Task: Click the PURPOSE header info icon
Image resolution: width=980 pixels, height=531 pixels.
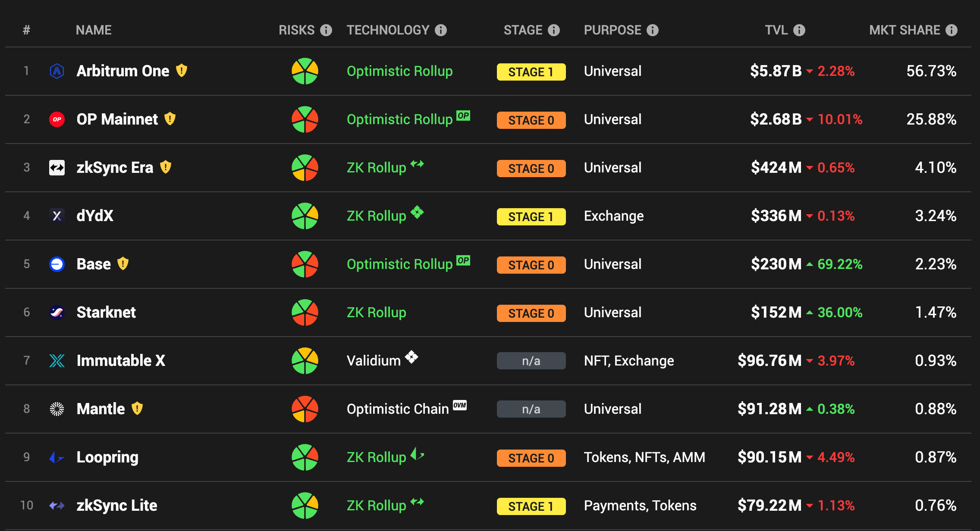Action: (x=653, y=30)
